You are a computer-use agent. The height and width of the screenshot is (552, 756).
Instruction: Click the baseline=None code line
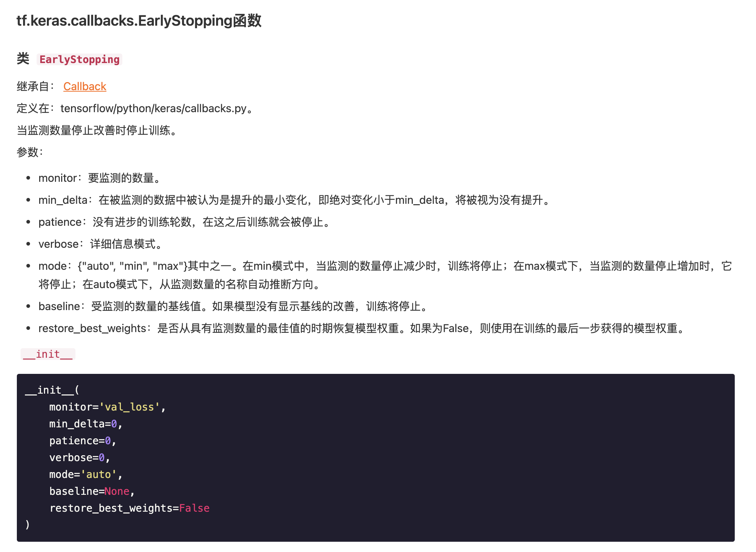(x=92, y=491)
